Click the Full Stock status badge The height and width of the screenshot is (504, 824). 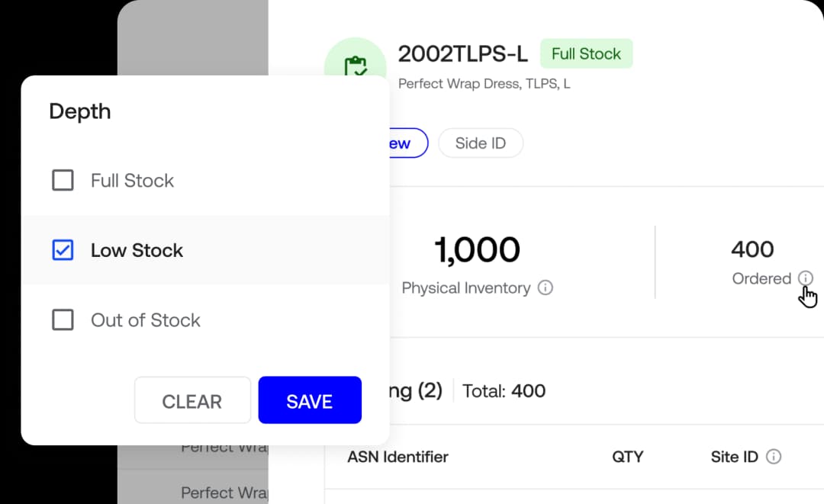587,53
